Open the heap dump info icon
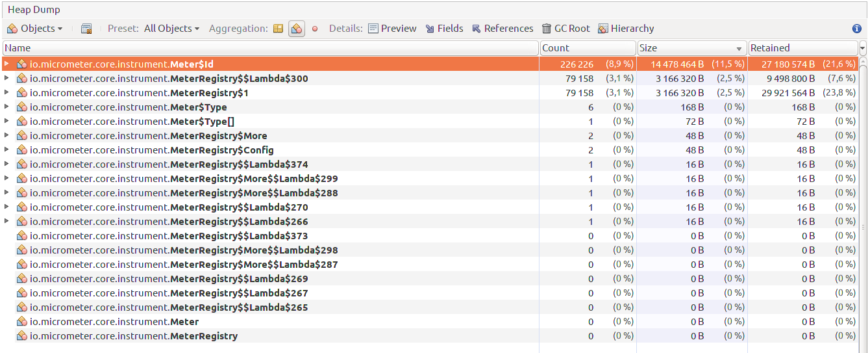The image size is (868, 353). tap(856, 29)
